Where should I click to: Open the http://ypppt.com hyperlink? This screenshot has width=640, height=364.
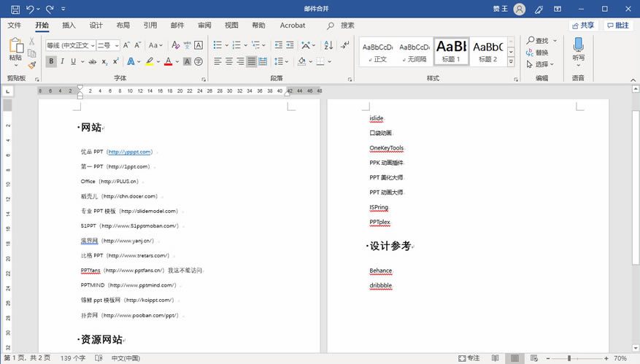(129, 152)
